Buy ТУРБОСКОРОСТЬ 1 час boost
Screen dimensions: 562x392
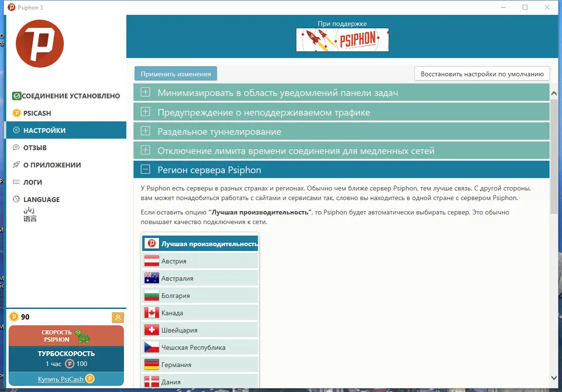[x=66, y=359]
